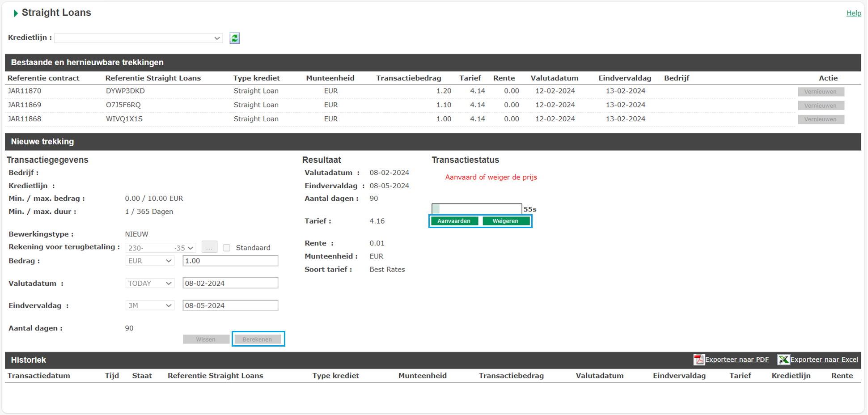
Task: Toggle the Standaard checkbox
Action: pyautogui.click(x=227, y=248)
